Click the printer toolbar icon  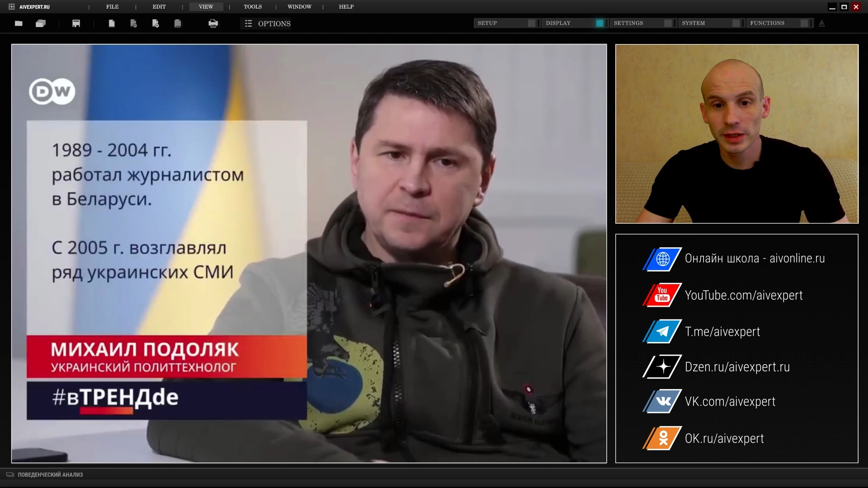[213, 23]
